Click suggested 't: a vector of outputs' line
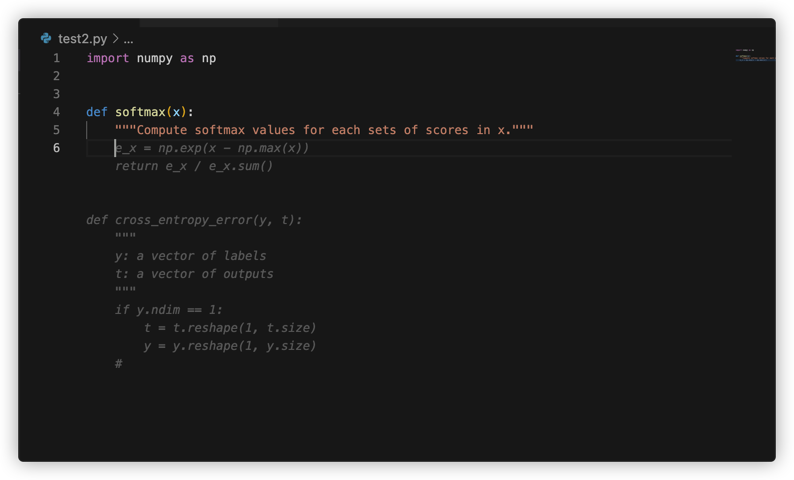 pyautogui.click(x=194, y=274)
